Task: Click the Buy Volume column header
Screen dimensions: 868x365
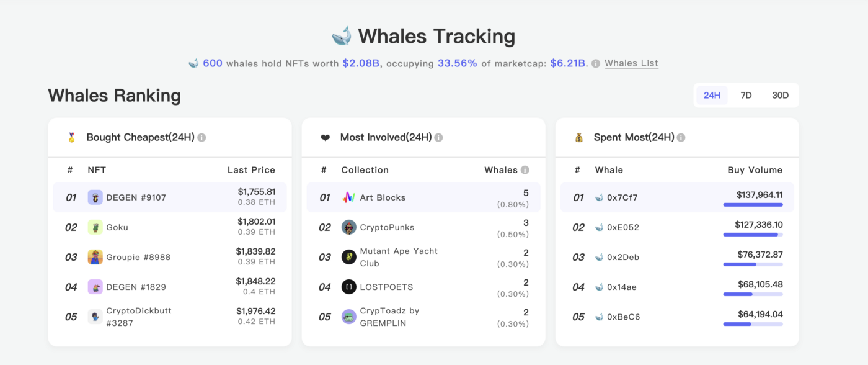Action: point(755,170)
